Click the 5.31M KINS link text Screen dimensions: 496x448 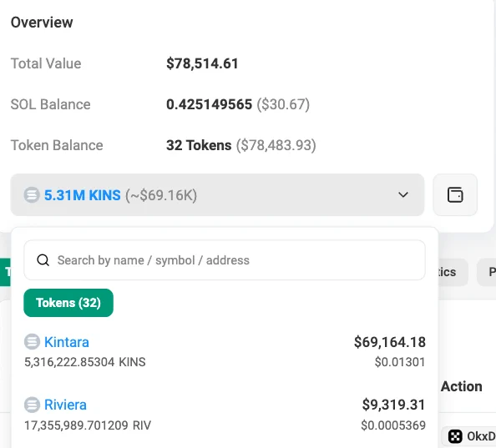[x=82, y=195]
